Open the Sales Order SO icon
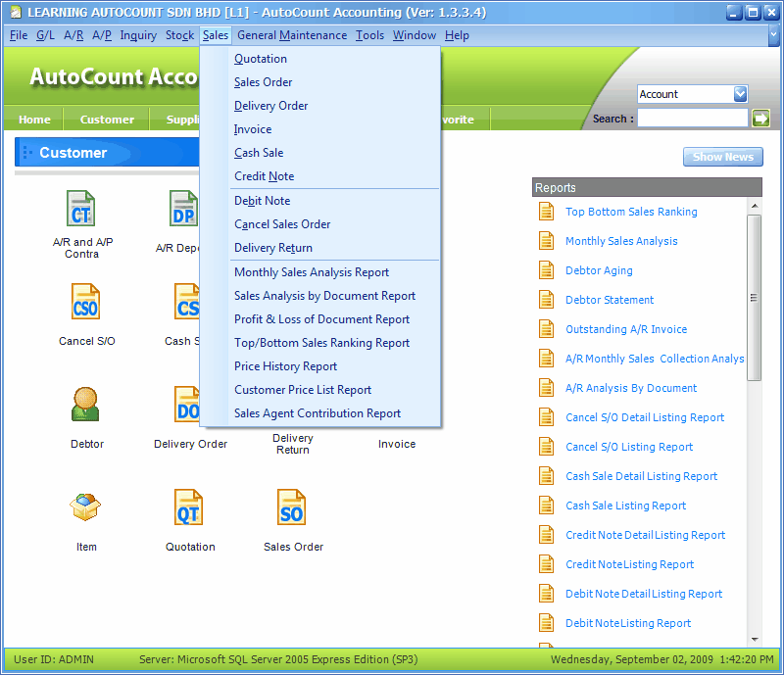Screen dimensions: 784x675 291,507
